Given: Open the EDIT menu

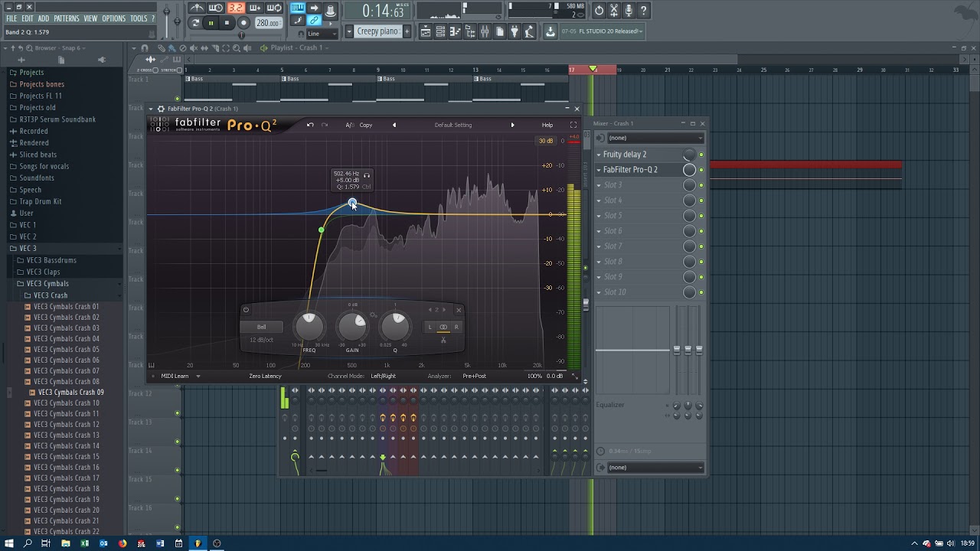Looking at the screenshot, I should click(x=28, y=18).
